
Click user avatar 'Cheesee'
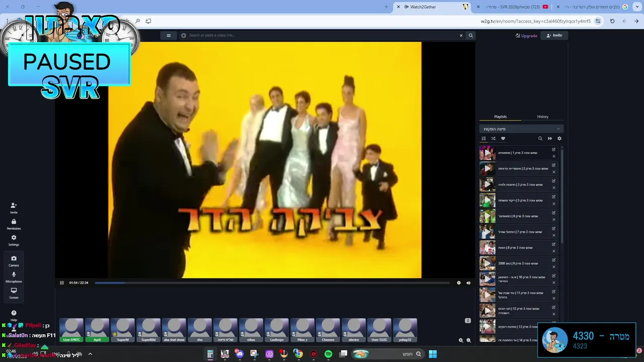[328, 330]
